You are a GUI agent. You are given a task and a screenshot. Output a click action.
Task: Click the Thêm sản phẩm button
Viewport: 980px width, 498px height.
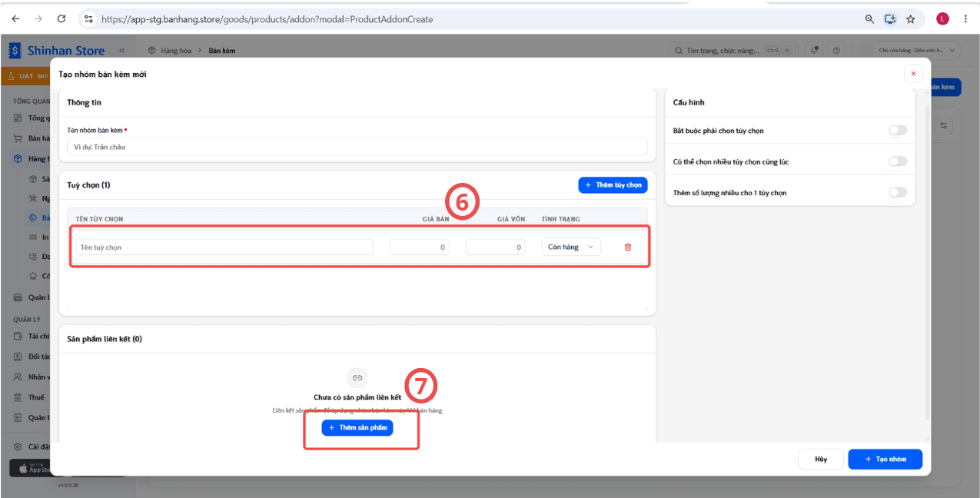click(357, 427)
